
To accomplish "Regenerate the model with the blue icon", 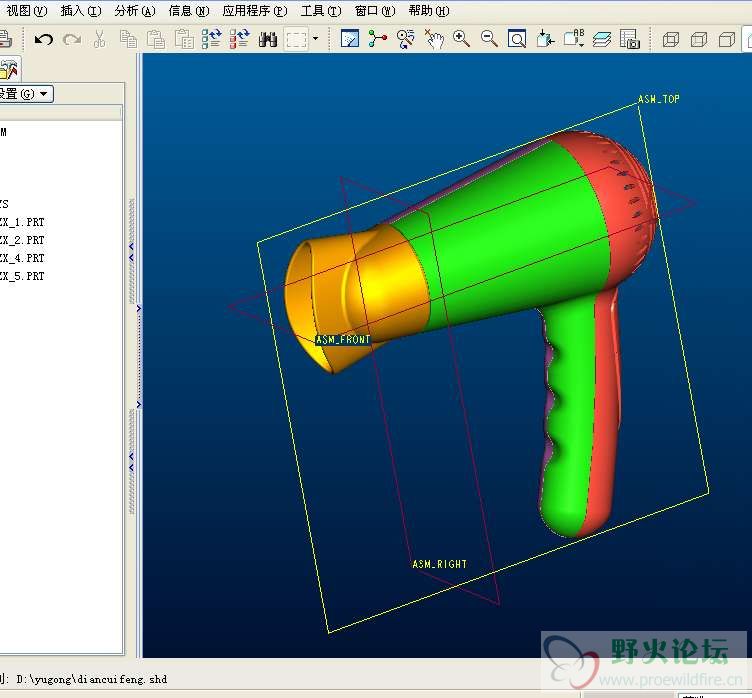I will click(212, 39).
